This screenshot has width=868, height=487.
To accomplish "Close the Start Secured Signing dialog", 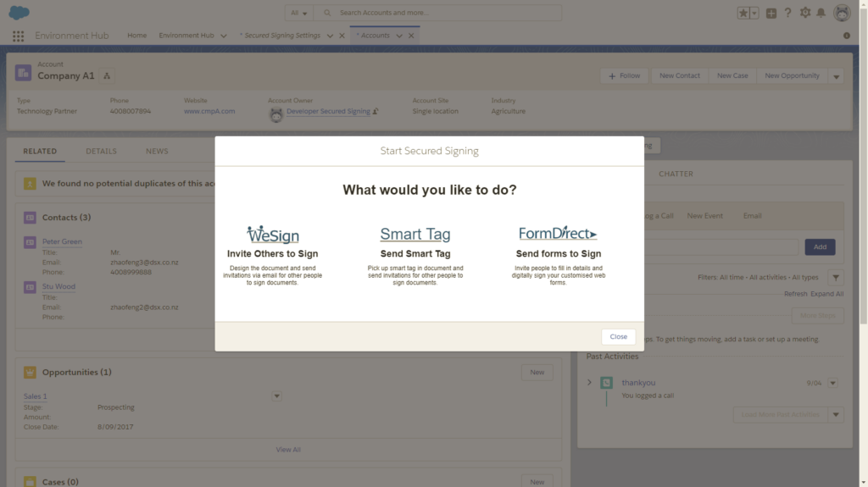I will pyautogui.click(x=618, y=336).
